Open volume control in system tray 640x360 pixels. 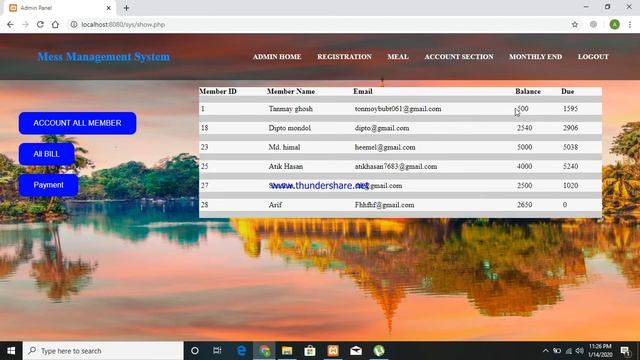pyautogui.click(x=580, y=351)
